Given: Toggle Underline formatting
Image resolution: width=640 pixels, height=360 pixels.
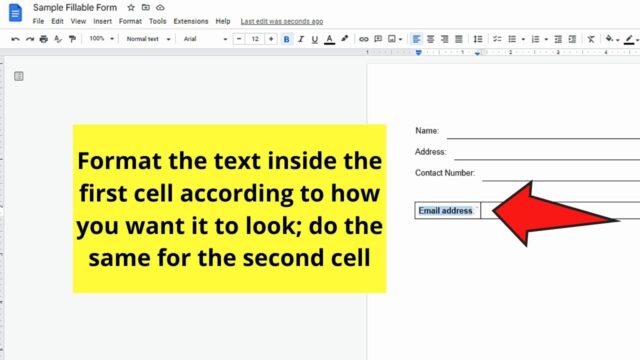Looking at the screenshot, I should pyautogui.click(x=315, y=39).
